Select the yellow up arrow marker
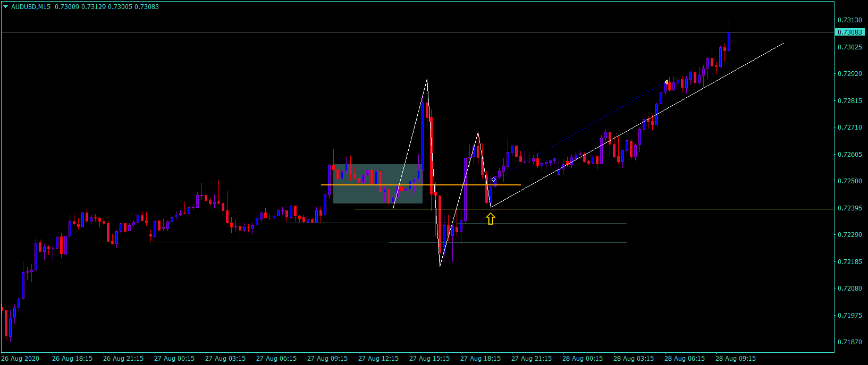The image size is (868, 365). click(490, 218)
